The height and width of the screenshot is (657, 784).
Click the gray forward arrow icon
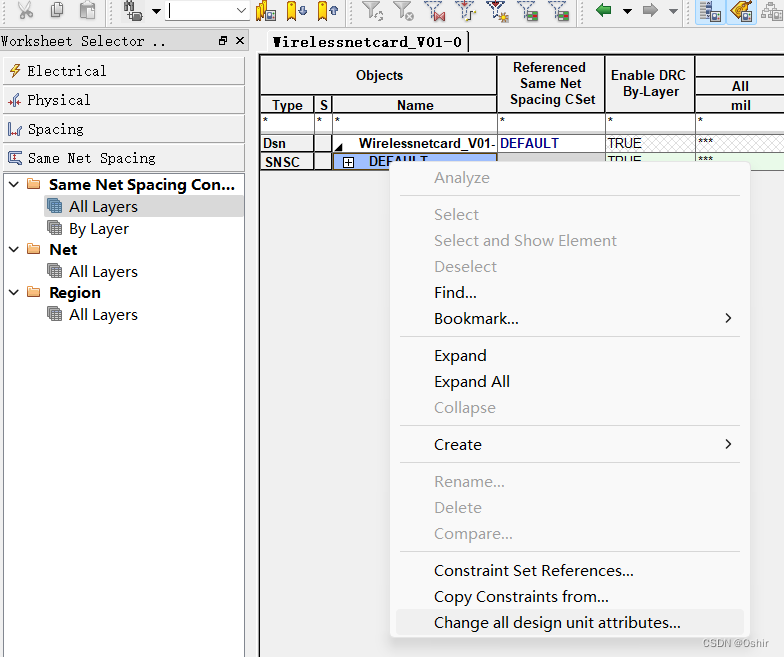coord(651,11)
